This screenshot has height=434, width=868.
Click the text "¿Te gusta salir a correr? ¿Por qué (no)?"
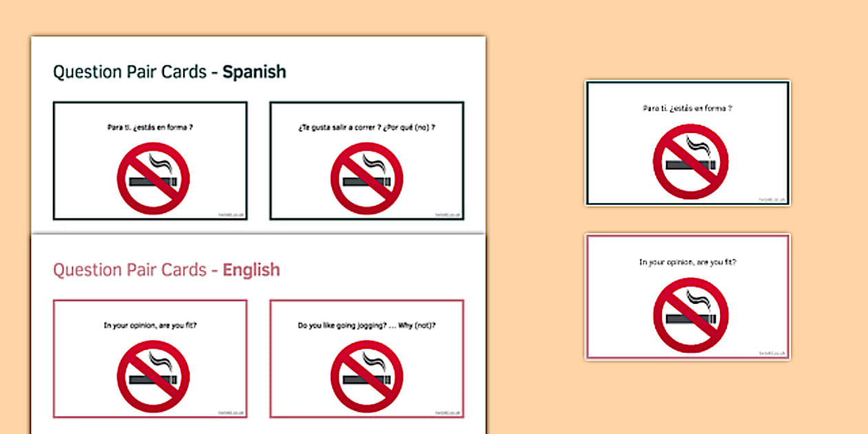pos(366,127)
